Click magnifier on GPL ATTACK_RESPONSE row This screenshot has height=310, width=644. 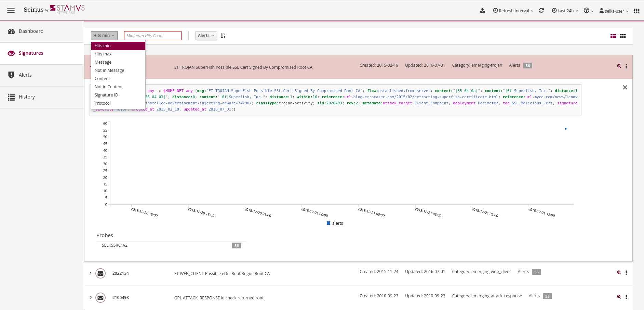click(x=619, y=297)
